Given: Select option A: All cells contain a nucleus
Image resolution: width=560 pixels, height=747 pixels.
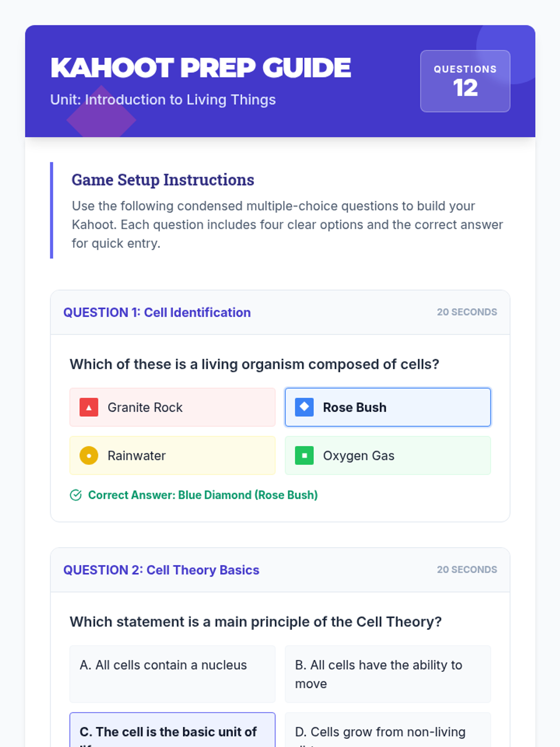Looking at the screenshot, I should coord(172,674).
